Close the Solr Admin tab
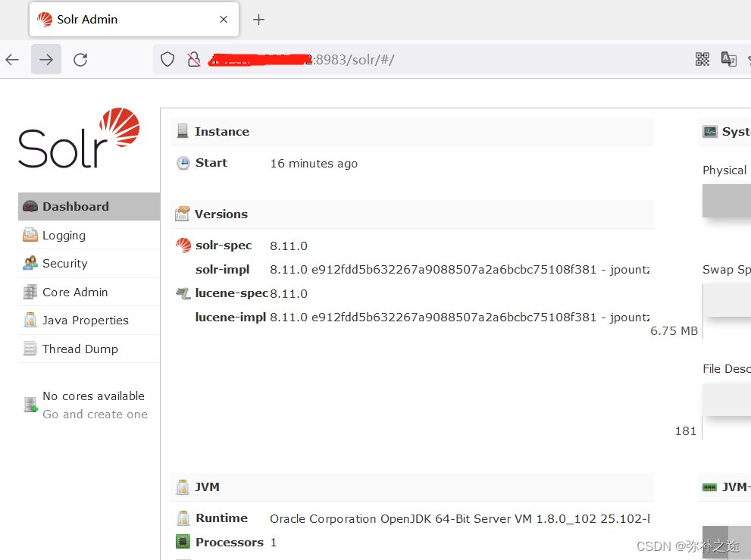The image size is (751, 560). point(224,20)
